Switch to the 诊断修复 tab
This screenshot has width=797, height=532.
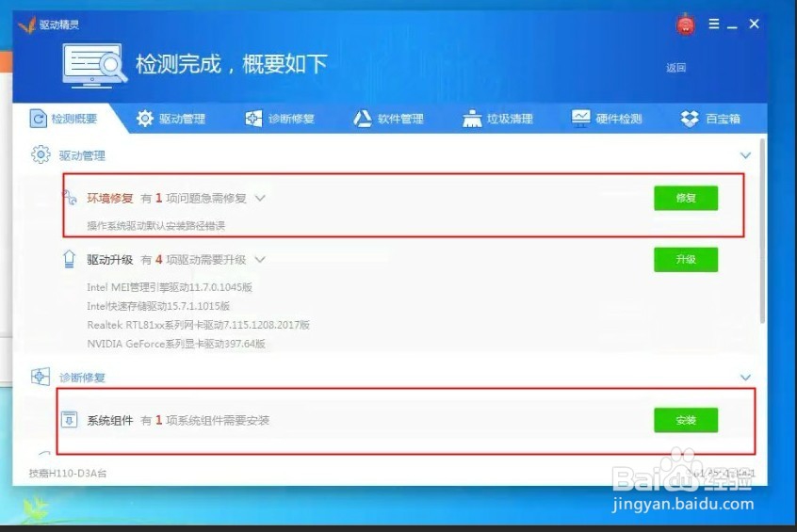pyautogui.click(x=280, y=119)
